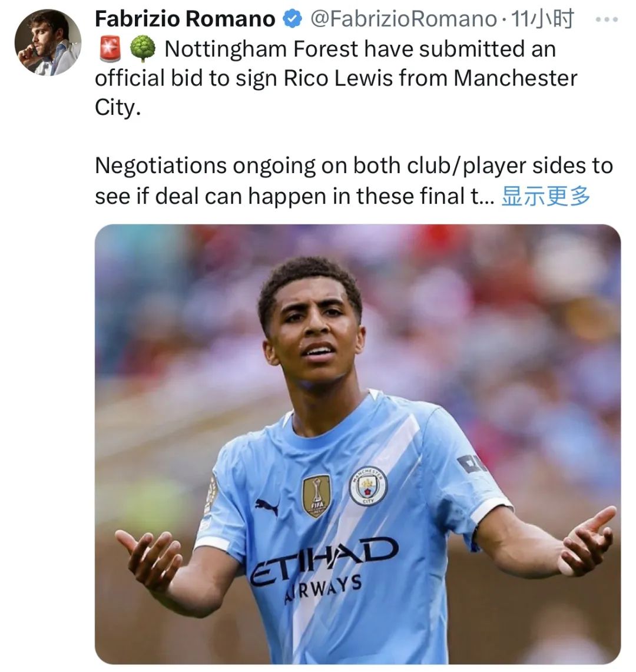This screenshot has height=672, width=636.
Task: Open the Rico Lewis photo
Action: tap(357, 444)
